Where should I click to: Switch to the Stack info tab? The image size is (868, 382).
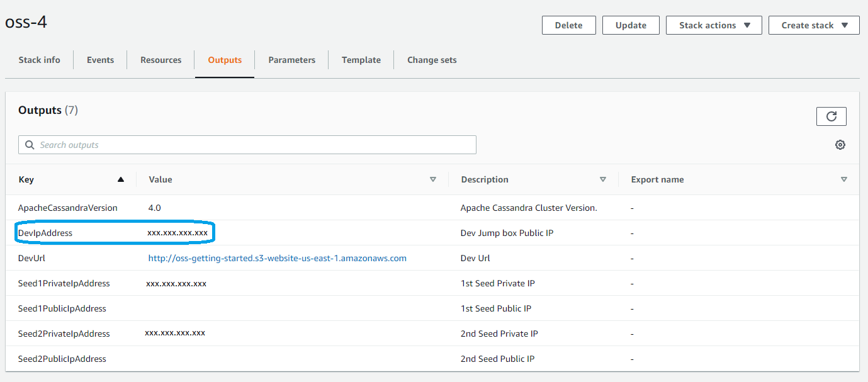(39, 60)
